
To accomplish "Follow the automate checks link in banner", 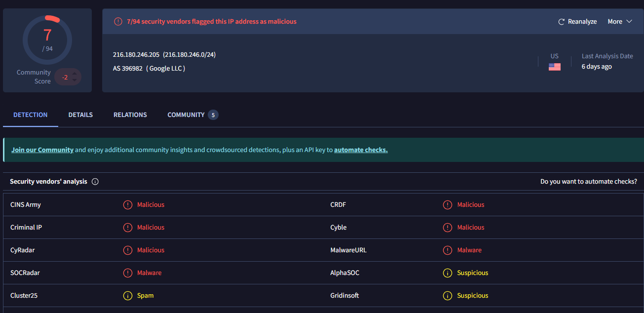I will (361, 150).
